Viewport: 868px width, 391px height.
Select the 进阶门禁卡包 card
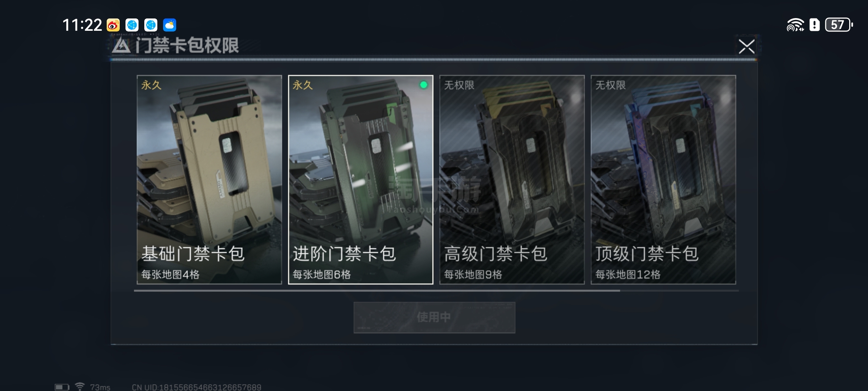click(x=361, y=180)
